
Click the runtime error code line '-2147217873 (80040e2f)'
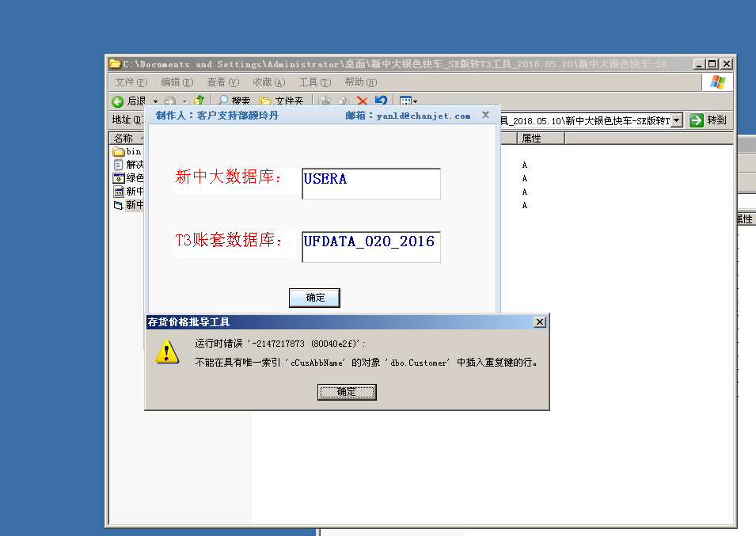click(280, 344)
